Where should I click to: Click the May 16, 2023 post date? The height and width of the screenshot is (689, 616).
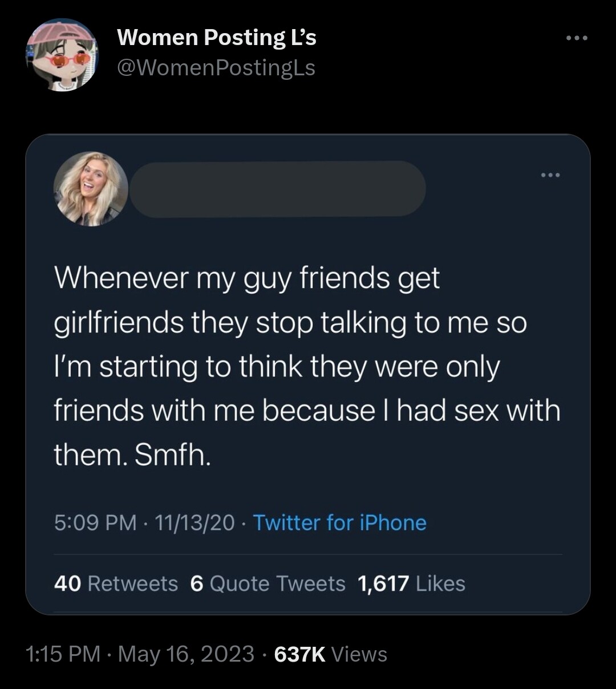click(186, 654)
